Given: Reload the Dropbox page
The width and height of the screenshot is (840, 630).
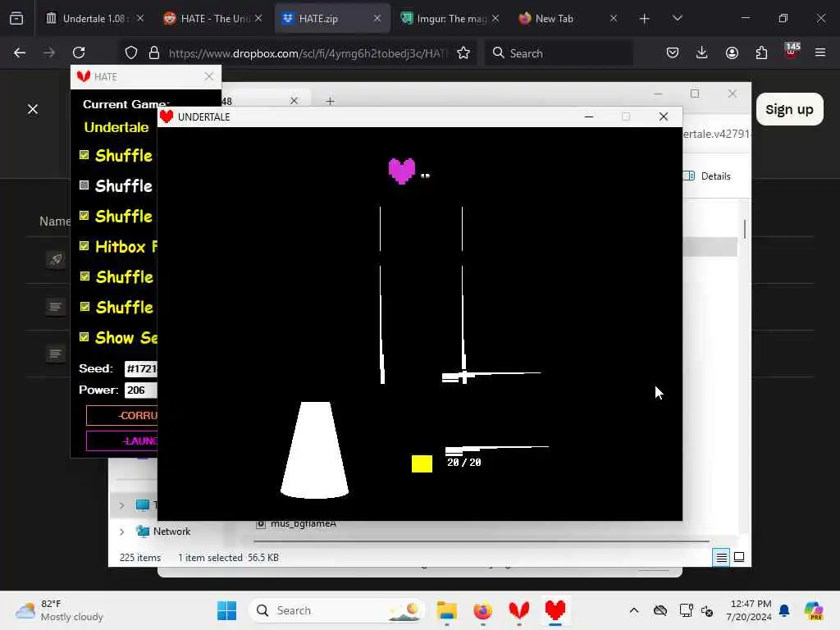Looking at the screenshot, I should point(79,52).
